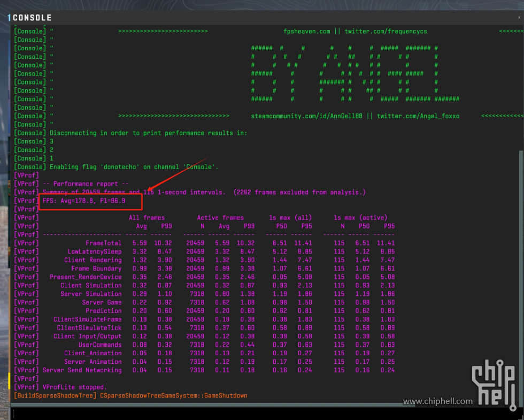524x420 pixels.
Task: Click the twitter.com/frequencycs text
Action: (x=386, y=32)
